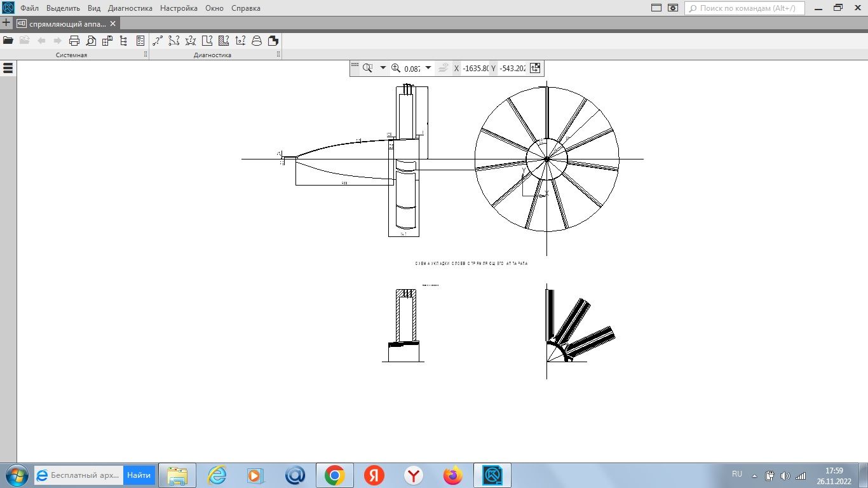Expand the zoom scale 0.087 dropdown

click(x=428, y=68)
